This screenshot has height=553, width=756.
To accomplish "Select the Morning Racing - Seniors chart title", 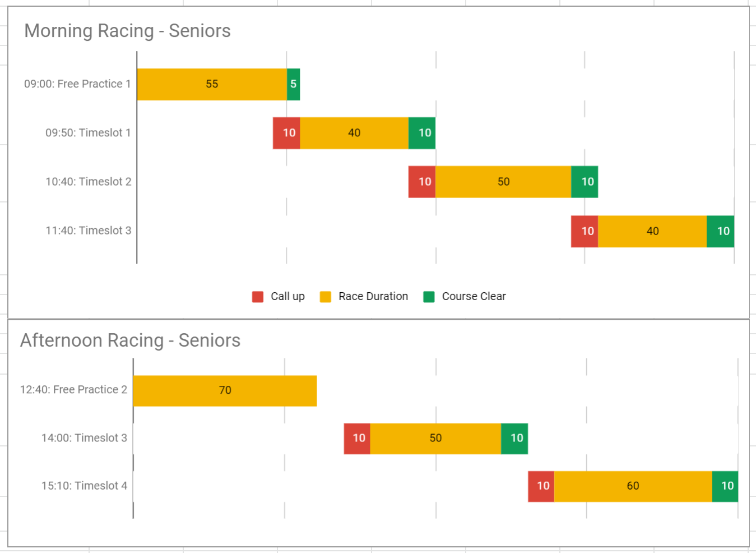I will coord(127,31).
